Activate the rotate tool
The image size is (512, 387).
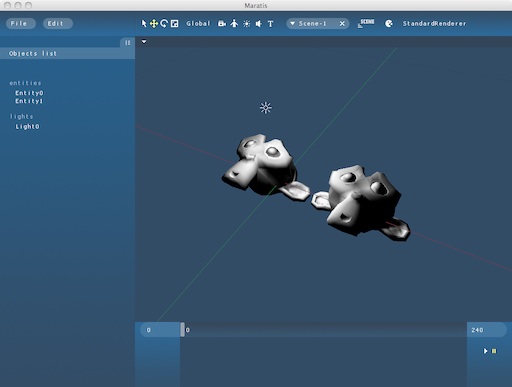164,24
